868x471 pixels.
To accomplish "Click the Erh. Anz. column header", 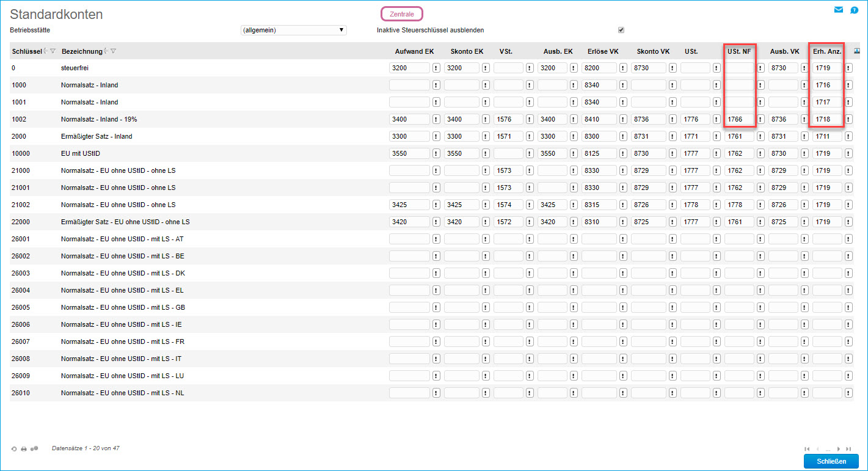I will point(827,51).
